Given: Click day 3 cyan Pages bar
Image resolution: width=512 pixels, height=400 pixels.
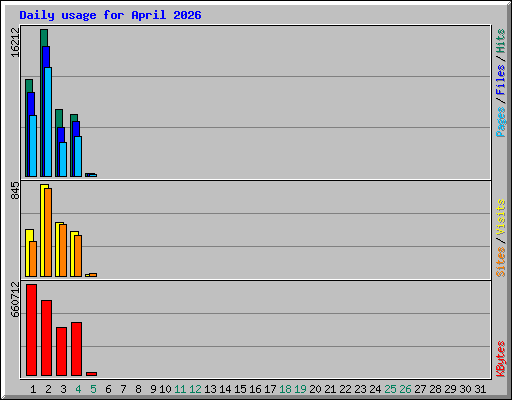Looking at the screenshot, I should (x=63, y=159).
